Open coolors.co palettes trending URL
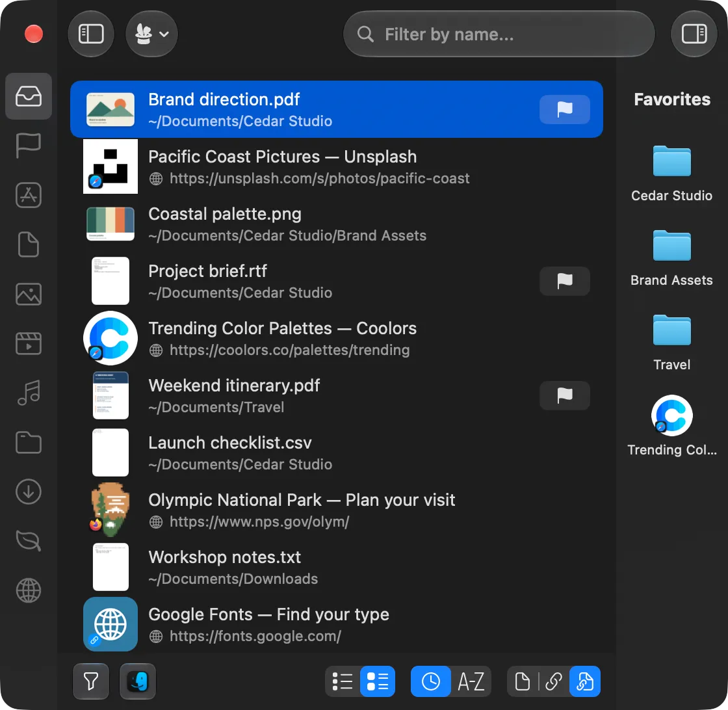Screen dimensions: 728x710 pos(290,350)
